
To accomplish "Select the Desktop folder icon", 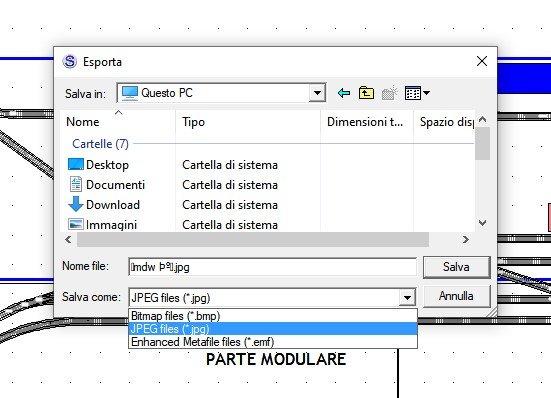I will point(76,164).
